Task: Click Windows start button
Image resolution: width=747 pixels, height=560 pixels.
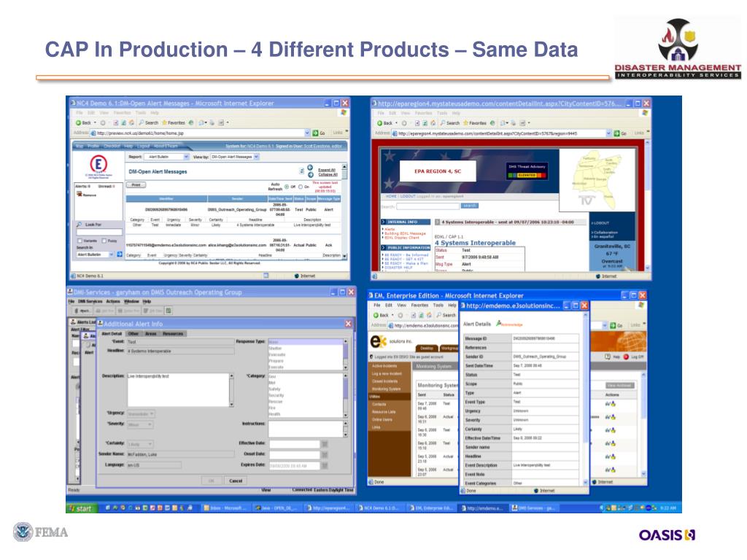Action: pos(82,508)
